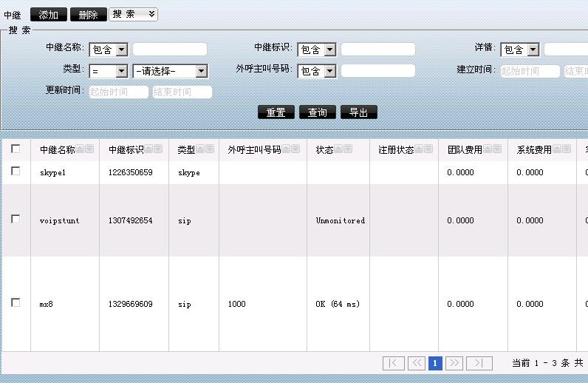Click the 添加 button
588x383 pixels.
(48, 15)
